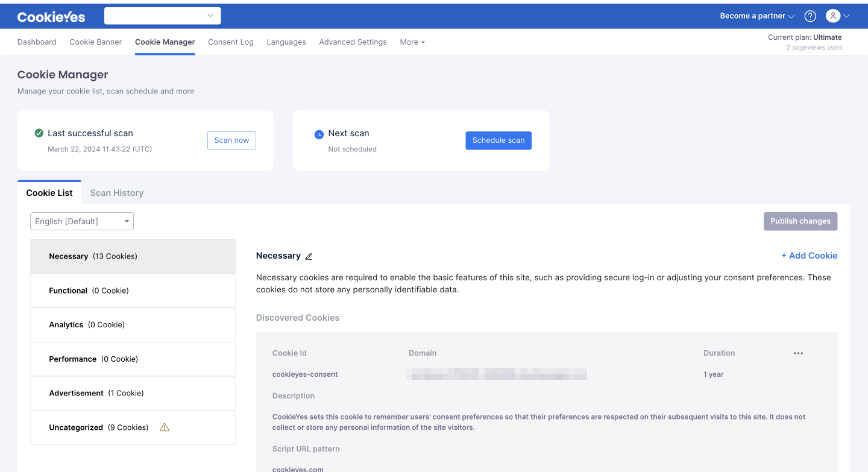Click the Schedule scan button
Screen dimensions: 868x472
tap(498, 140)
